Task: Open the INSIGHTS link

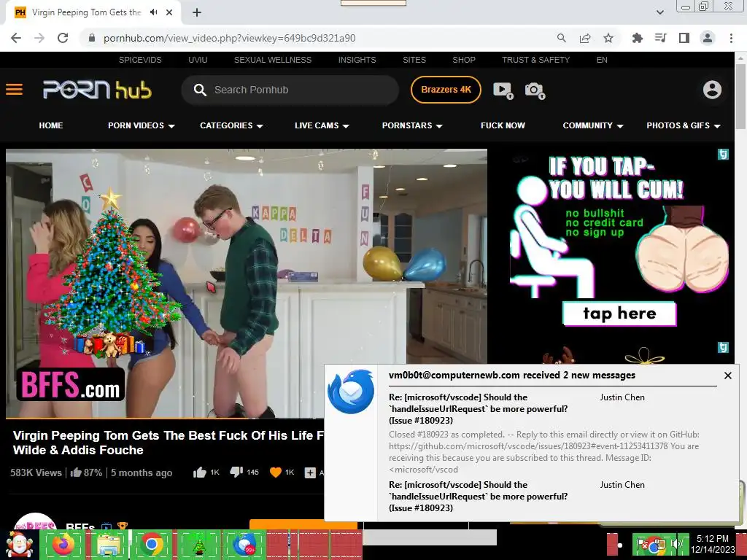Action: [x=357, y=60]
